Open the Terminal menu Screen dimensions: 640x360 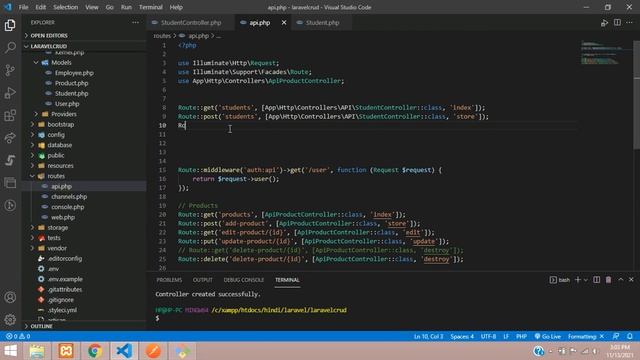coord(150,7)
